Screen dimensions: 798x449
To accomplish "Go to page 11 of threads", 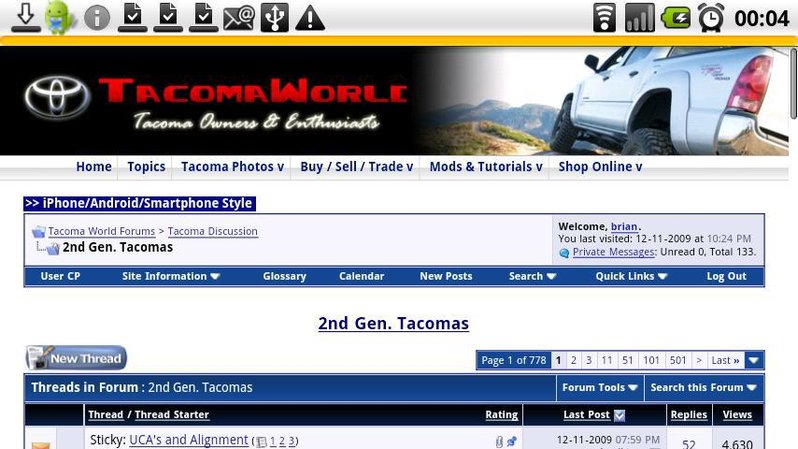I will click(x=607, y=360).
